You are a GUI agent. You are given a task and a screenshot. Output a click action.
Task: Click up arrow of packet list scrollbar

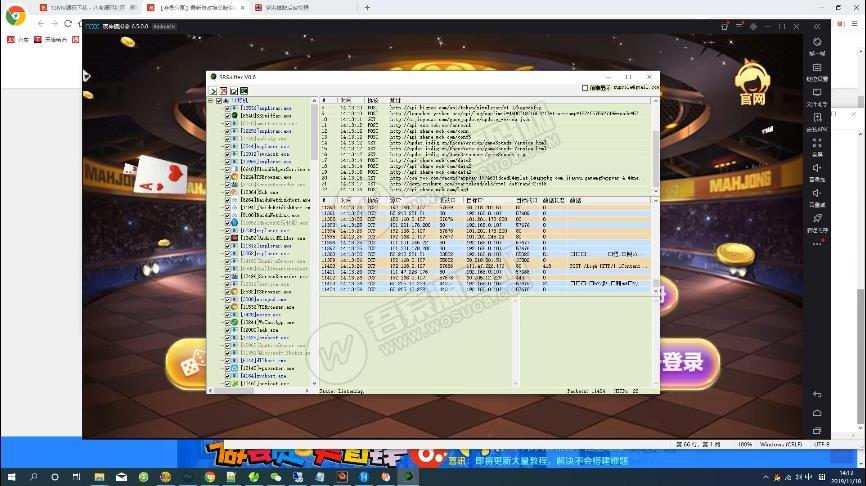[x=656, y=201]
